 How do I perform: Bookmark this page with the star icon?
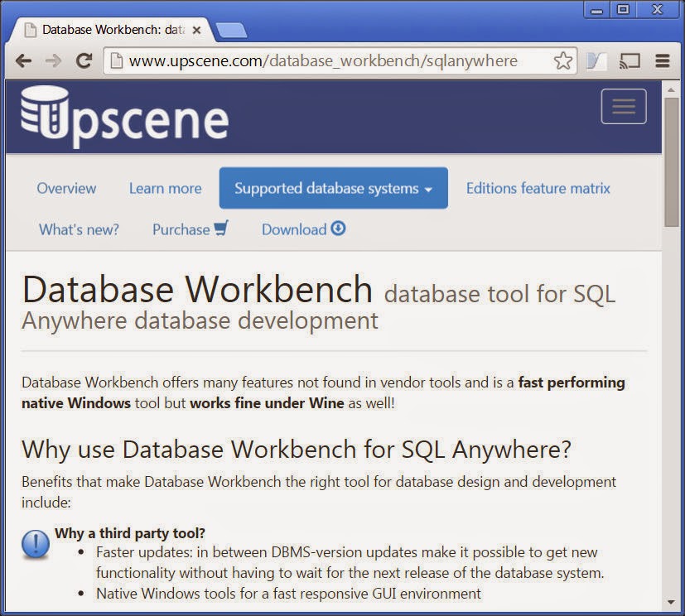tap(562, 60)
